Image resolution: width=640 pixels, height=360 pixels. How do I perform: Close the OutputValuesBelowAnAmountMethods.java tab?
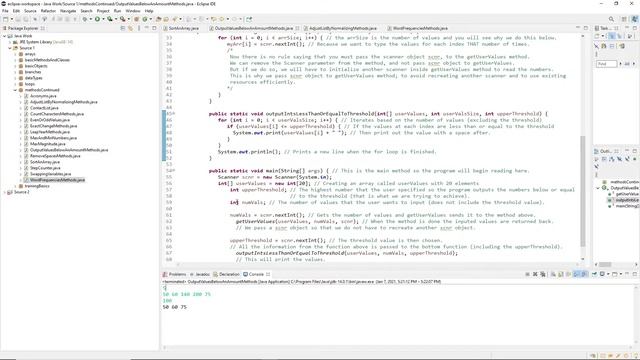pos(297,28)
